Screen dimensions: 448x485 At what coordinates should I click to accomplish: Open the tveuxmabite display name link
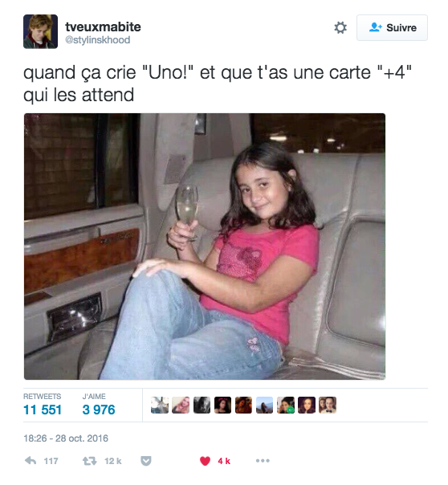pos(103,27)
